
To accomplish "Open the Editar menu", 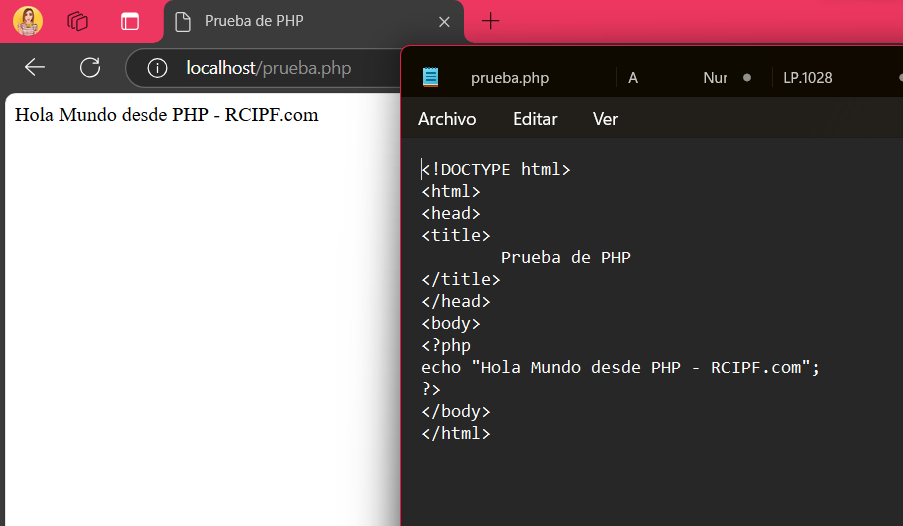I will [x=535, y=119].
